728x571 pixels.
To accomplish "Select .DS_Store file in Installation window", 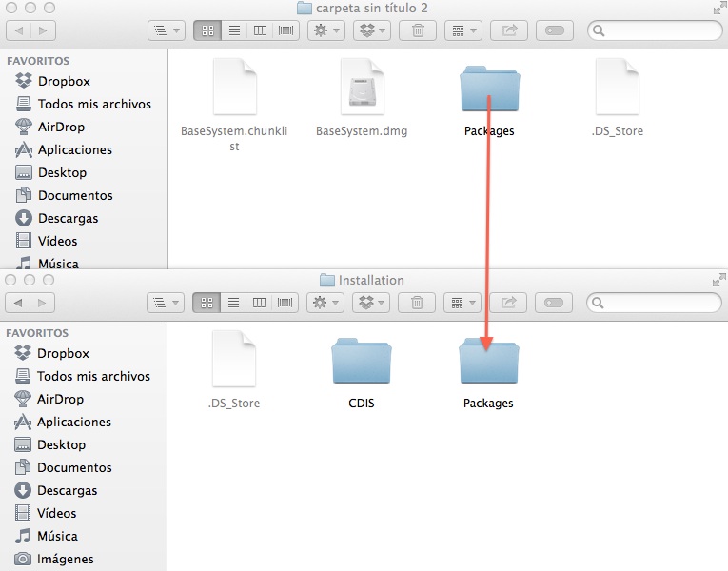I will pyautogui.click(x=233, y=360).
